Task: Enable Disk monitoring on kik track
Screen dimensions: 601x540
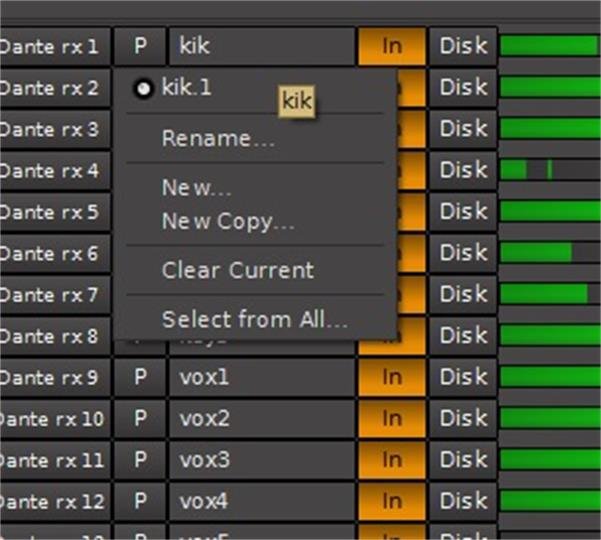Action: [463, 46]
